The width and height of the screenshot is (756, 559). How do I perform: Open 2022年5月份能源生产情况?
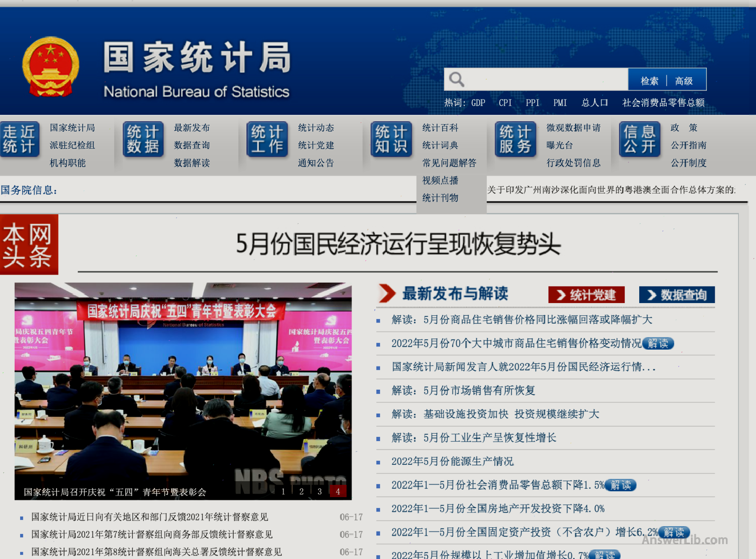pyautogui.click(x=453, y=461)
